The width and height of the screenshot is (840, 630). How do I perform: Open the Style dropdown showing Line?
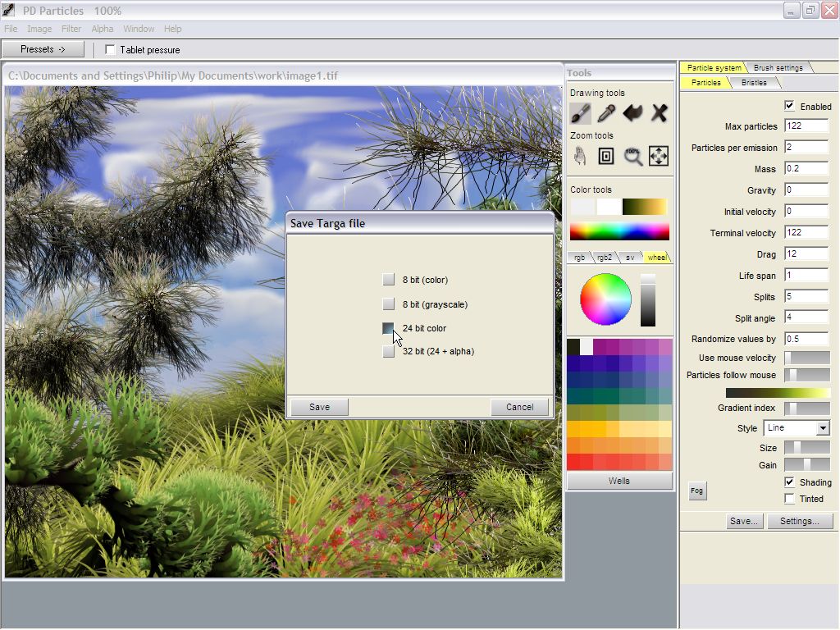coord(797,428)
